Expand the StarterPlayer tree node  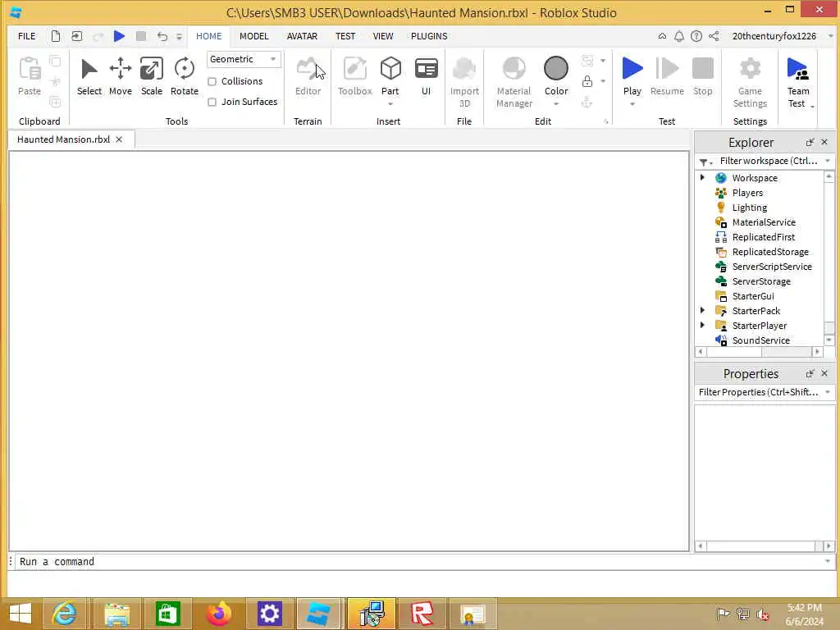(702, 325)
